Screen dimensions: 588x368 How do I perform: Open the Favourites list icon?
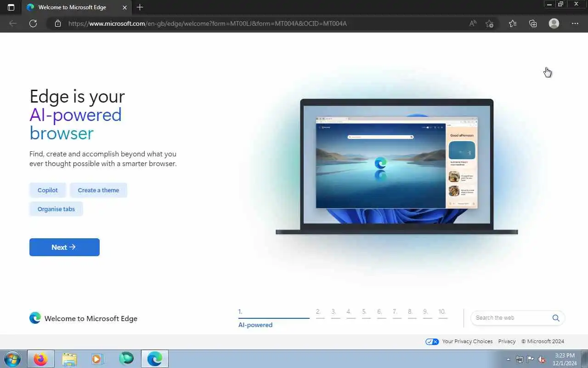(x=513, y=23)
